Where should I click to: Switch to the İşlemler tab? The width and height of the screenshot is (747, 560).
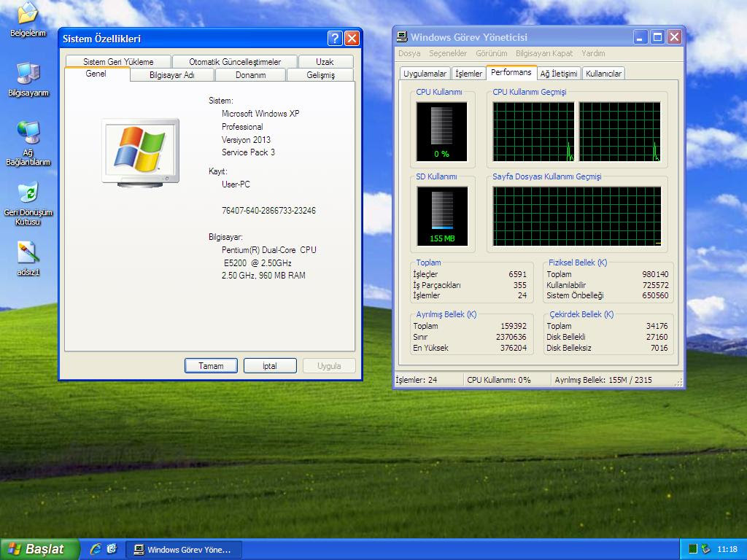pyautogui.click(x=469, y=74)
